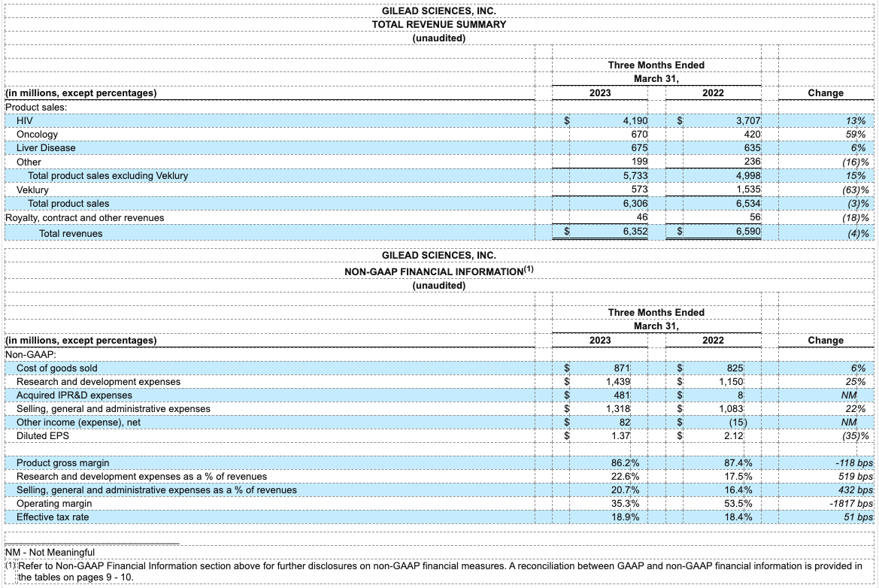
Task: Select royalty 2023 value 46
Action: [x=642, y=217]
